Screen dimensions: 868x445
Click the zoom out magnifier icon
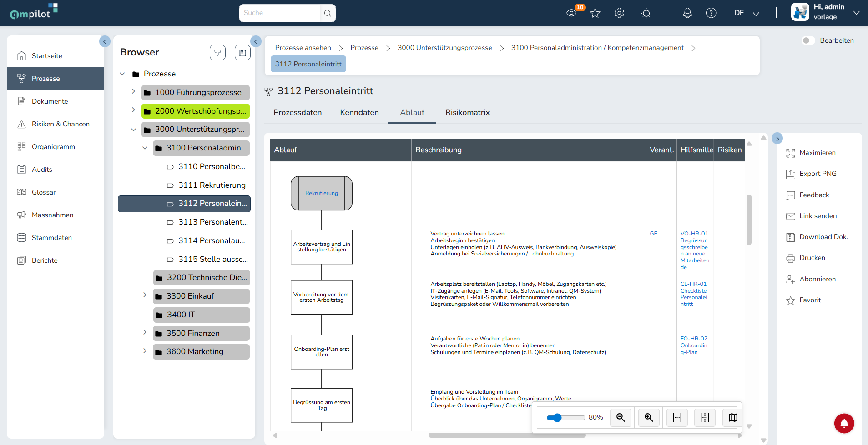(x=621, y=417)
